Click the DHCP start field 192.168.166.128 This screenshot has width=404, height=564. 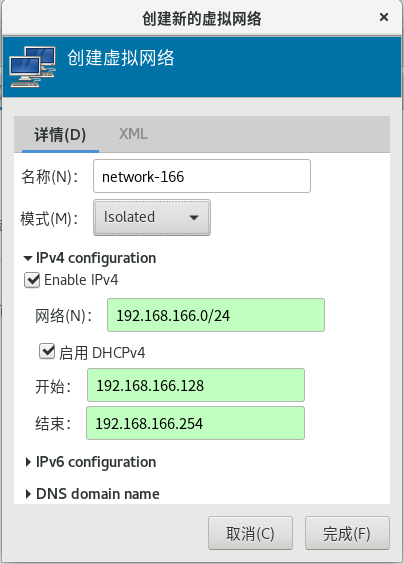click(x=196, y=385)
